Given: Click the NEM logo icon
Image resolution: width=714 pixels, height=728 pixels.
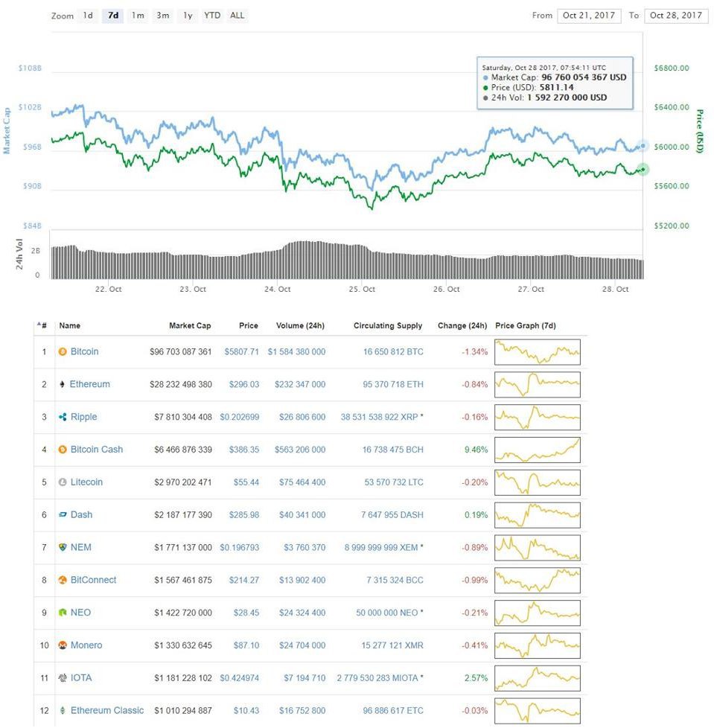Looking at the screenshot, I should tap(63, 547).
